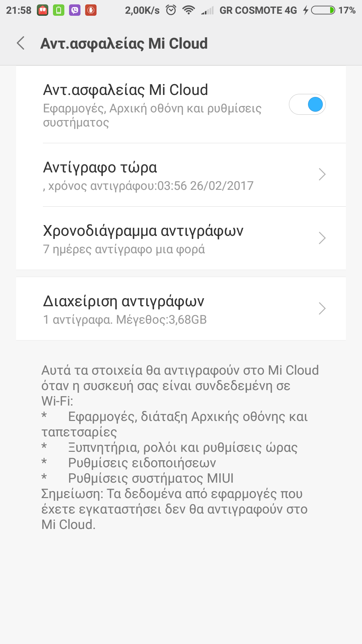This screenshot has width=362, height=644.
Task: Select the Αντίγραφο τώρα menu entry
Action: coord(100,167)
